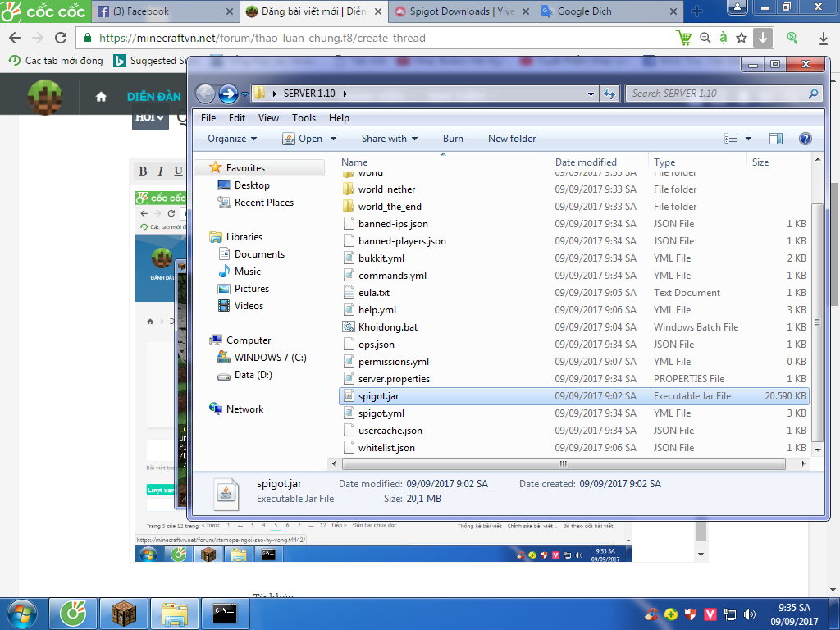The width and height of the screenshot is (840, 630).
Task: Open the command prompt taskbar icon
Action: coord(225,614)
